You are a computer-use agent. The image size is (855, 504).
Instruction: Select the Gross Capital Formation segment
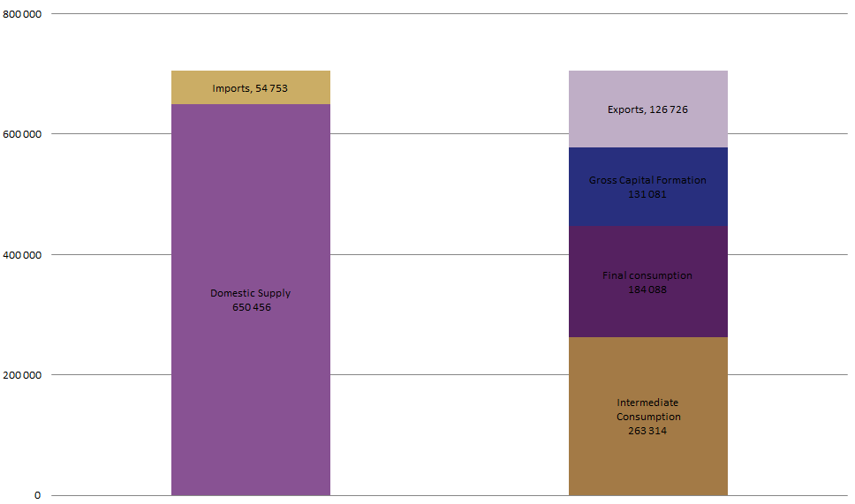click(x=648, y=187)
